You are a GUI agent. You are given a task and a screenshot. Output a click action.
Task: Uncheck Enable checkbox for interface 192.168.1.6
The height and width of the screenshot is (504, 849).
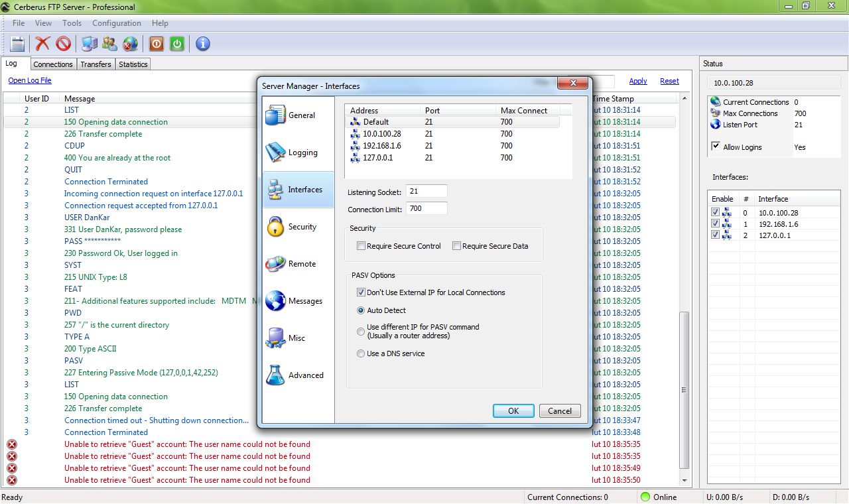715,224
